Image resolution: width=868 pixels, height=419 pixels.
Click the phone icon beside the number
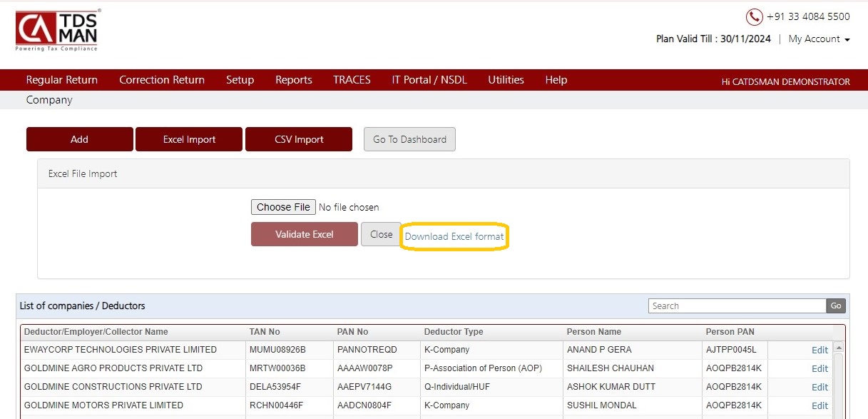(754, 16)
